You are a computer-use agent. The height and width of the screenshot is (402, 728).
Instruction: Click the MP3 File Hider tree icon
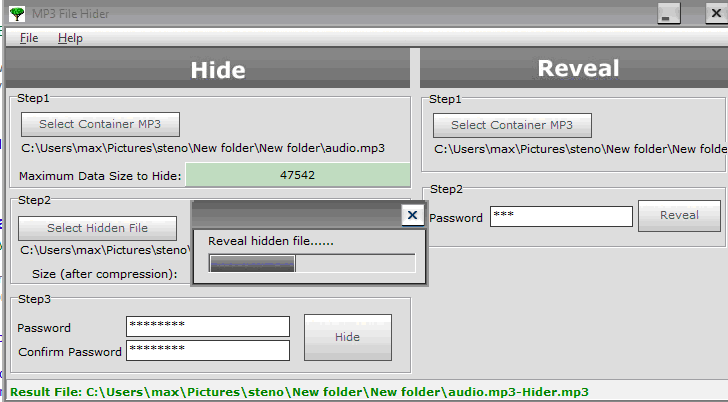coord(17,13)
